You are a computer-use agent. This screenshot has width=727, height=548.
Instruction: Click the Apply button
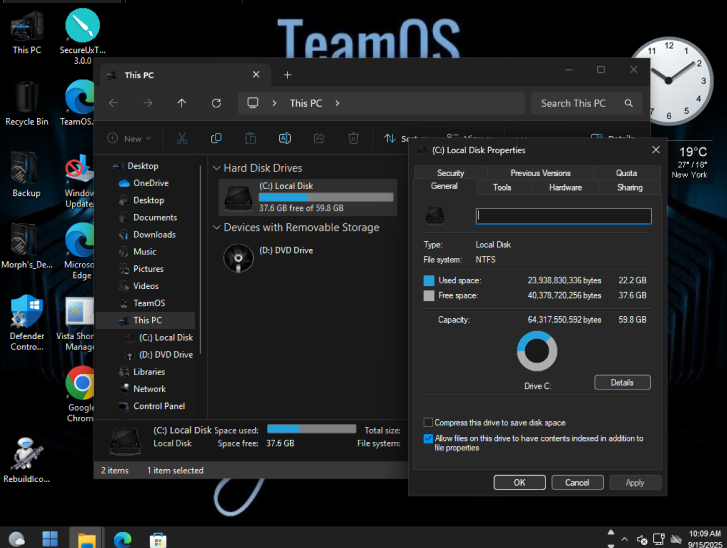(635, 482)
